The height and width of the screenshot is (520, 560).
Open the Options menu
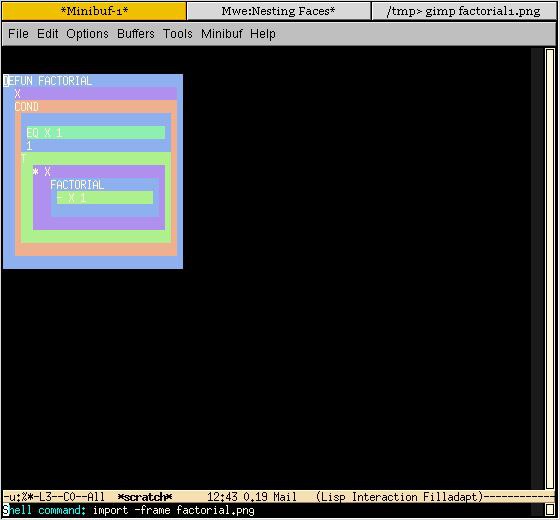(x=88, y=34)
